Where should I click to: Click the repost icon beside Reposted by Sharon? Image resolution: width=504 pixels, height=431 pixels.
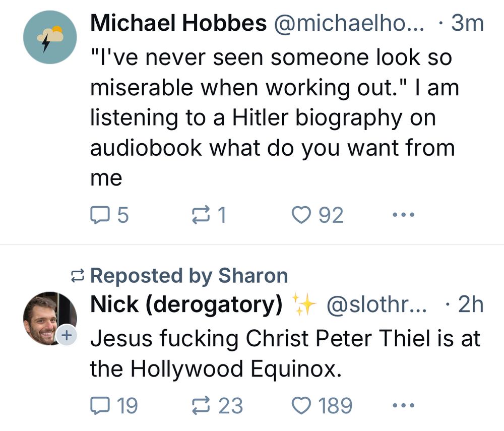tap(78, 276)
